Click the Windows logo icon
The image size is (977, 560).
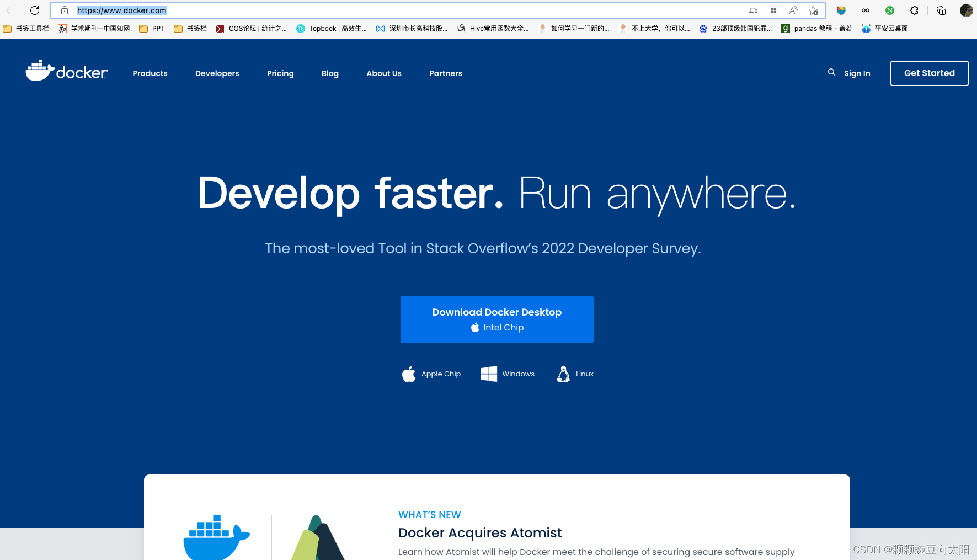tap(489, 374)
